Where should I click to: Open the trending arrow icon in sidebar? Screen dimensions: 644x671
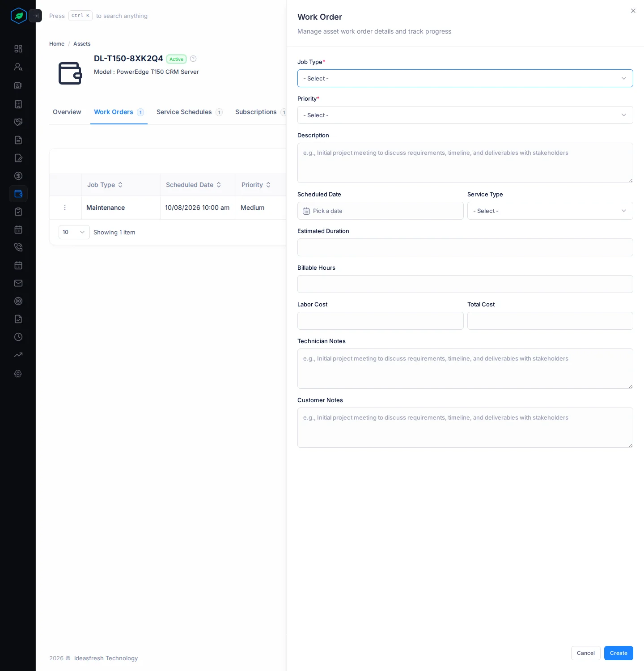click(x=18, y=355)
